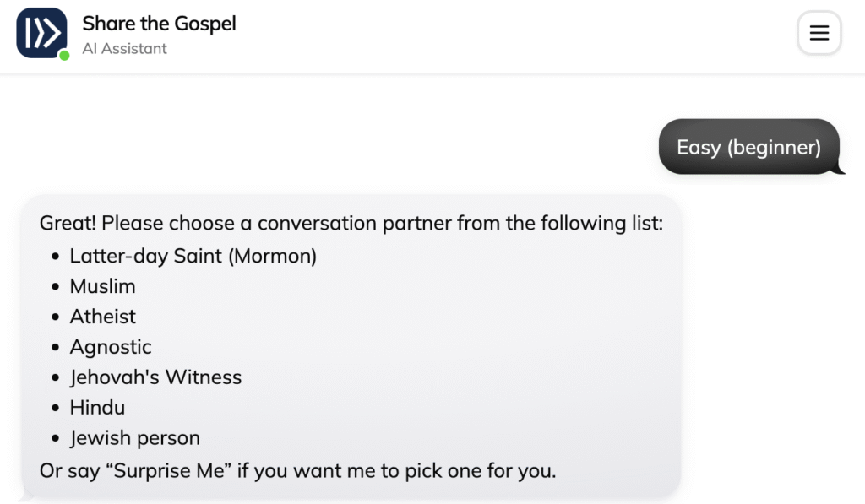865x504 pixels.
Task: Click the bullet point beside Muslim
Action: click(x=56, y=287)
